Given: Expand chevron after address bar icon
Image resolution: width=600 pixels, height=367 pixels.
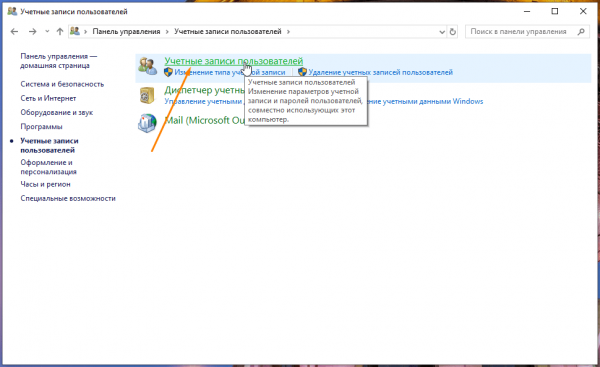Looking at the screenshot, I should click(x=86, y=32).
